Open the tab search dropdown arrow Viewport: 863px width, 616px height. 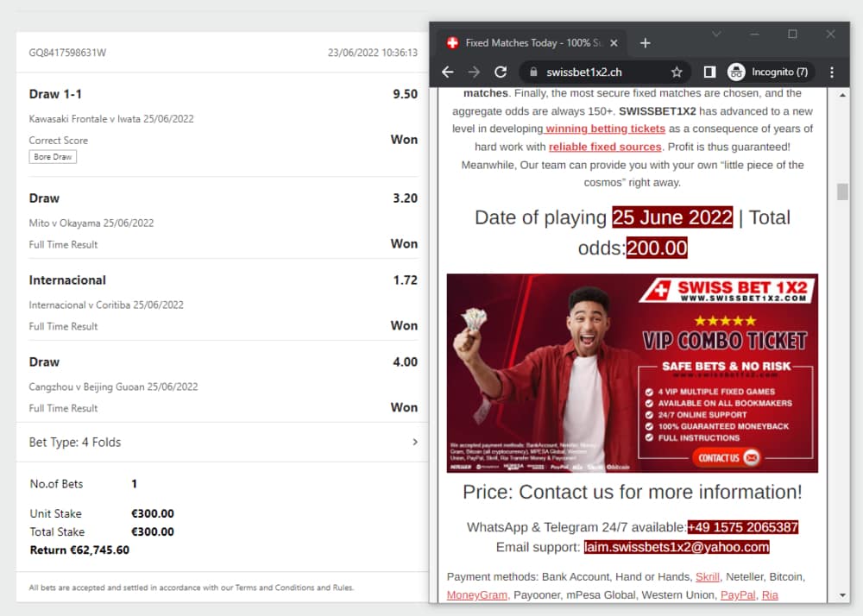[716, 35]
